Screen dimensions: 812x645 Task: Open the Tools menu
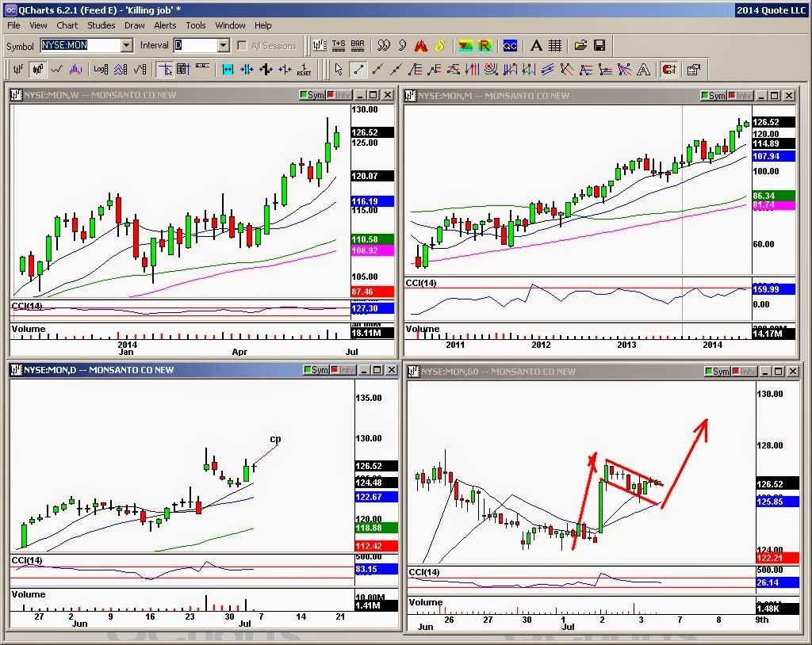[196, 25]
